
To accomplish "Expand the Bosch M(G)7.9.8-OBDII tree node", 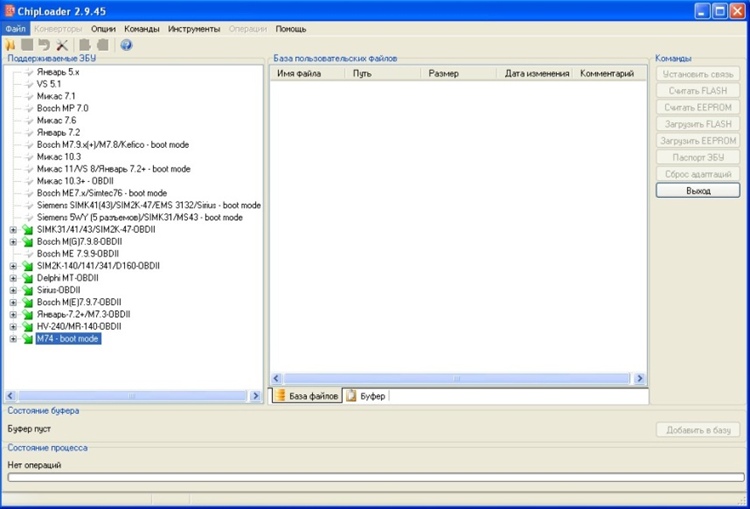I will click(x=13, y=242).
